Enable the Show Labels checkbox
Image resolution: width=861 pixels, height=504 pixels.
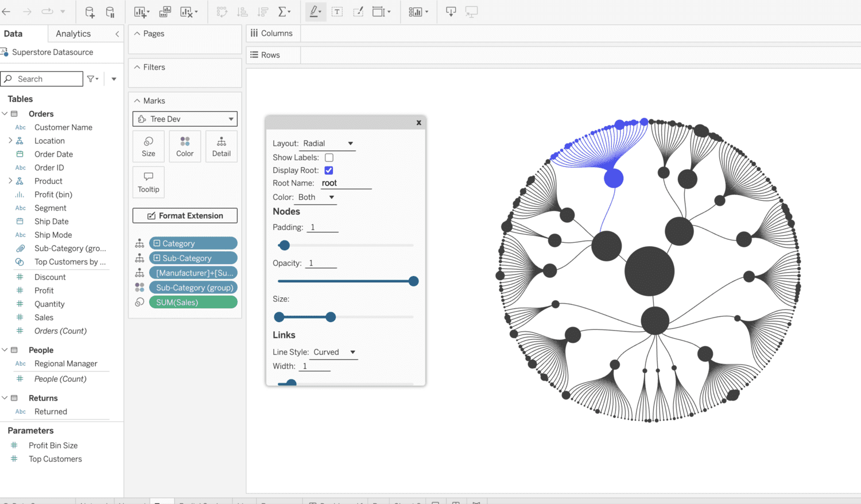(329, 157)
